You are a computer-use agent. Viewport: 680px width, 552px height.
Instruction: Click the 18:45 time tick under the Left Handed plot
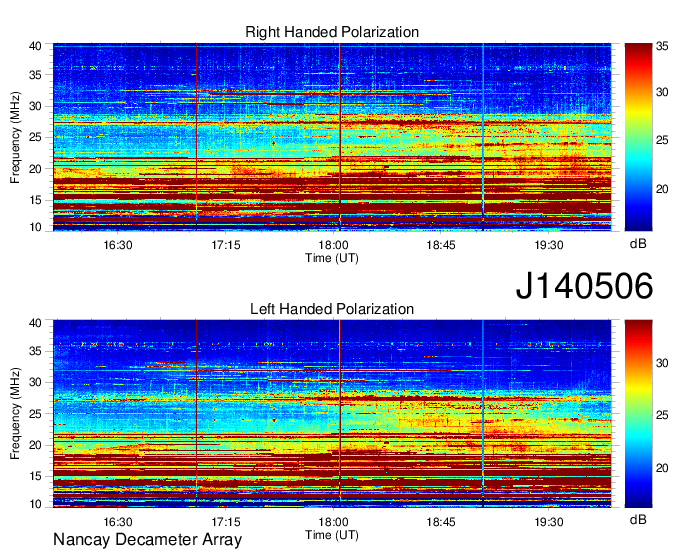441,522
